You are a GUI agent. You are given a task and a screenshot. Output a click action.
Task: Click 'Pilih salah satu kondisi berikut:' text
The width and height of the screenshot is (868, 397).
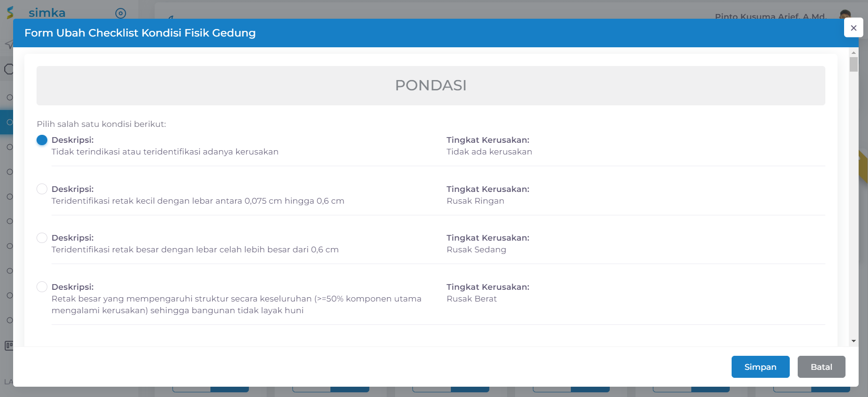(101, 124)
